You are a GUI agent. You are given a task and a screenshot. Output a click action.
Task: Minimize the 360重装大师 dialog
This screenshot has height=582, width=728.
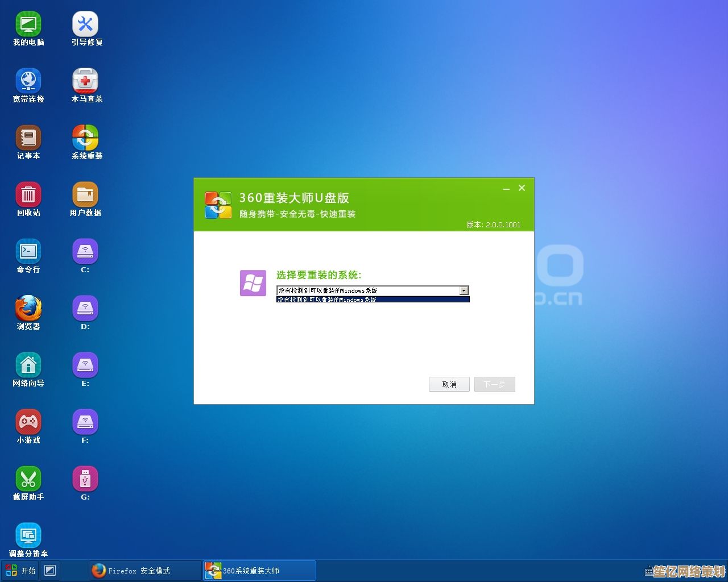click(506, 188)
